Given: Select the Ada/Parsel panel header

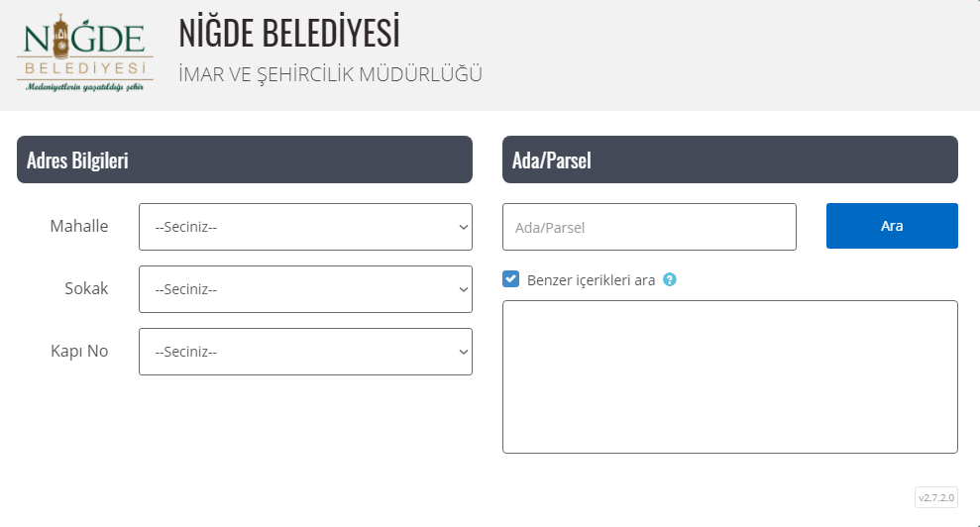Looking at the screenshot, I should click(x=730, y=159).
